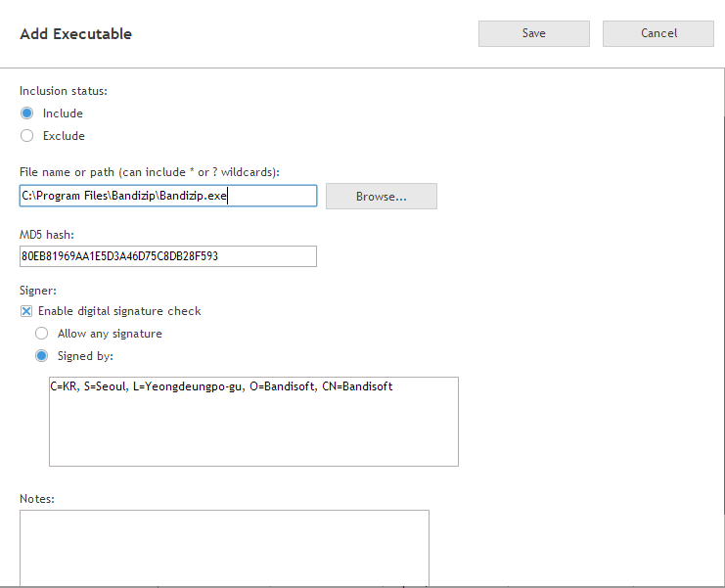The width and height of the screenshot is (725, 588).
Task: Click the 'Enable digital signature check' label text
Action: tap(119, 311)
